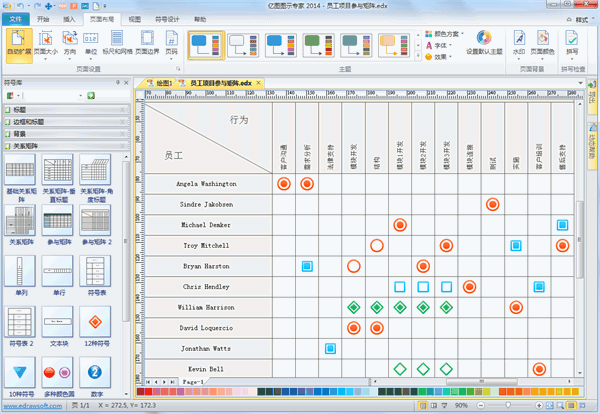Click the undo icon in quick access toolbar
Screen dimensions: 600x414
click(x=21, y=6)
